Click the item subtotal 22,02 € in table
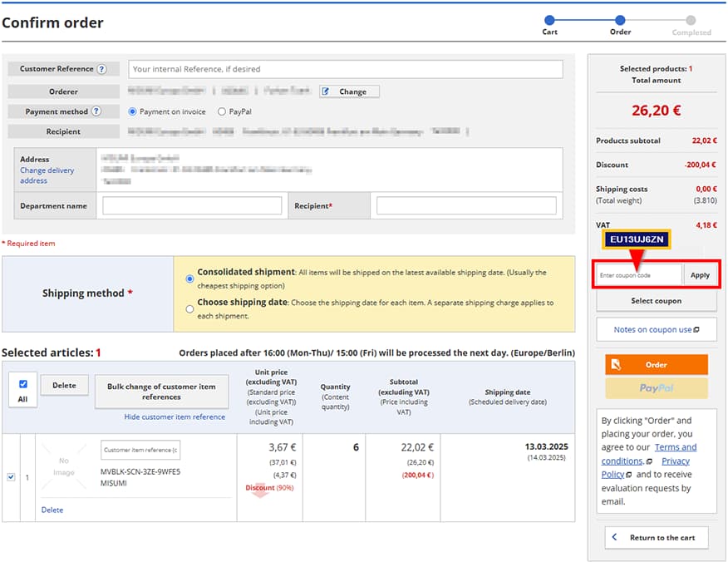The image size is (728, 562). click(x=417, y=447)
